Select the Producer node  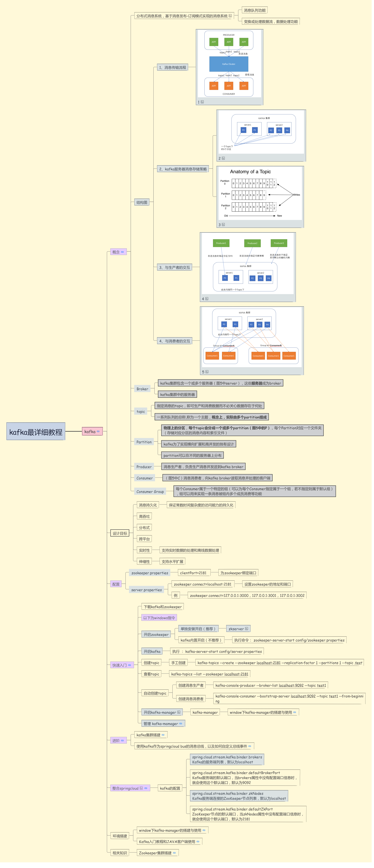145,470
